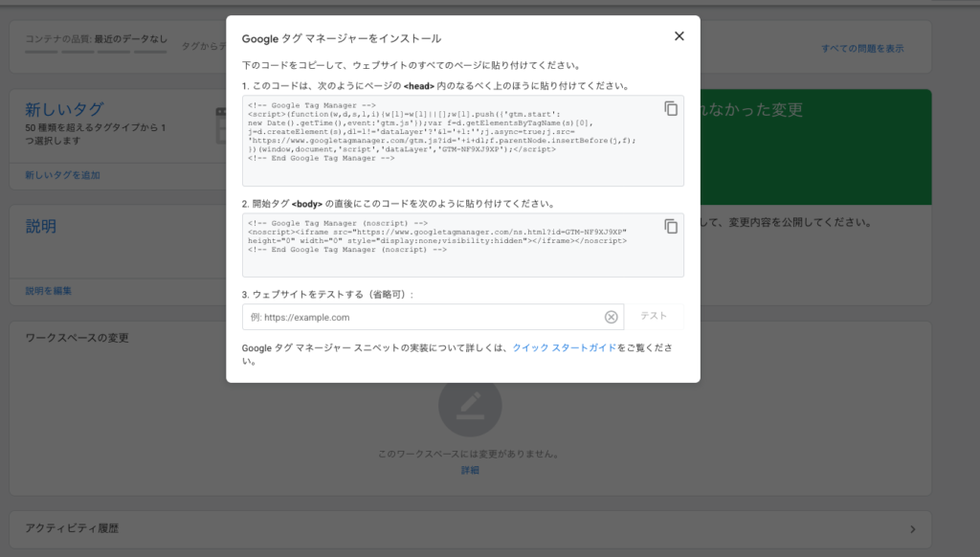The image size is (980, 557).
Task: Click the 説明を編集 link
Action: (48, 291)
